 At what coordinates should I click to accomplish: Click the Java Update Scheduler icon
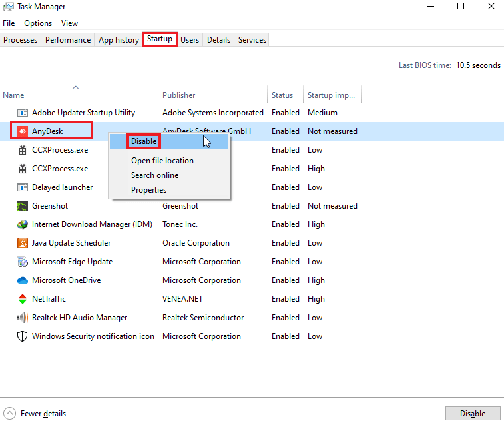point(23,243)
